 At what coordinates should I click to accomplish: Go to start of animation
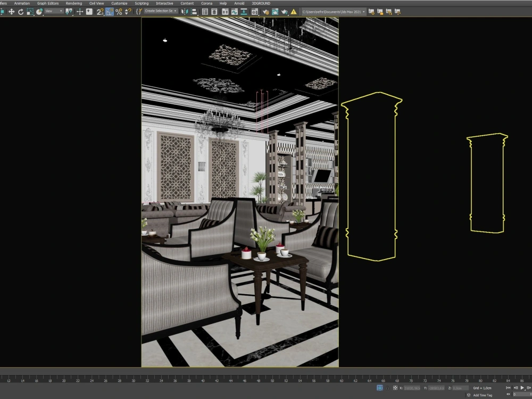[x=508, y=388]
